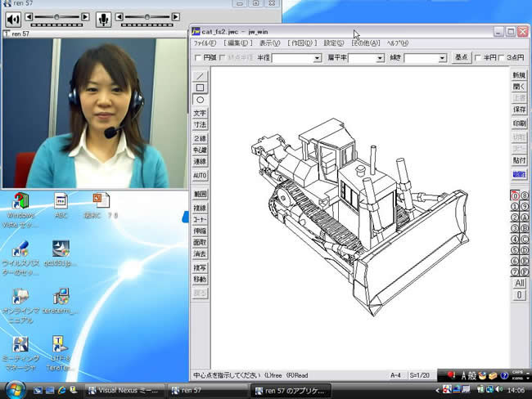Select the line drawing tool

point(200,75)
